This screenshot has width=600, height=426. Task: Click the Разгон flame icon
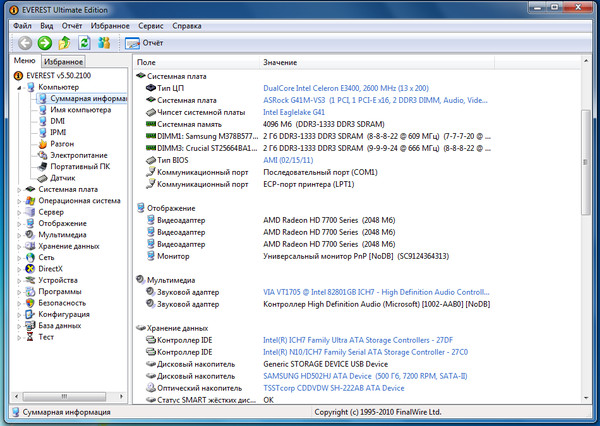42,144
